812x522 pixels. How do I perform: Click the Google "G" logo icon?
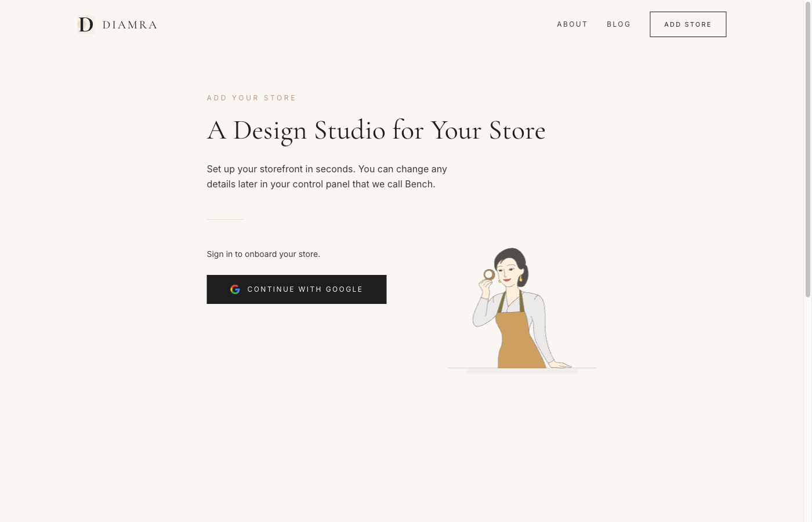pyautogui.click(x=235, y=289)
